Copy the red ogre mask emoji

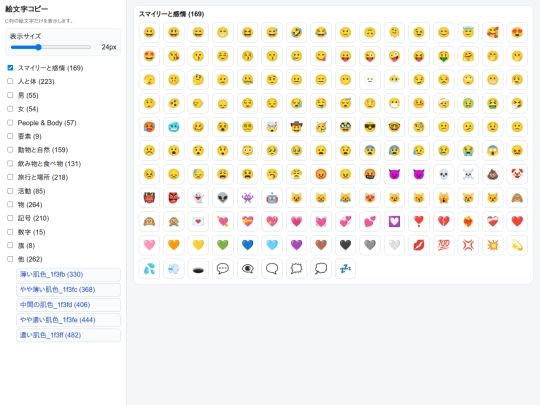149,198
